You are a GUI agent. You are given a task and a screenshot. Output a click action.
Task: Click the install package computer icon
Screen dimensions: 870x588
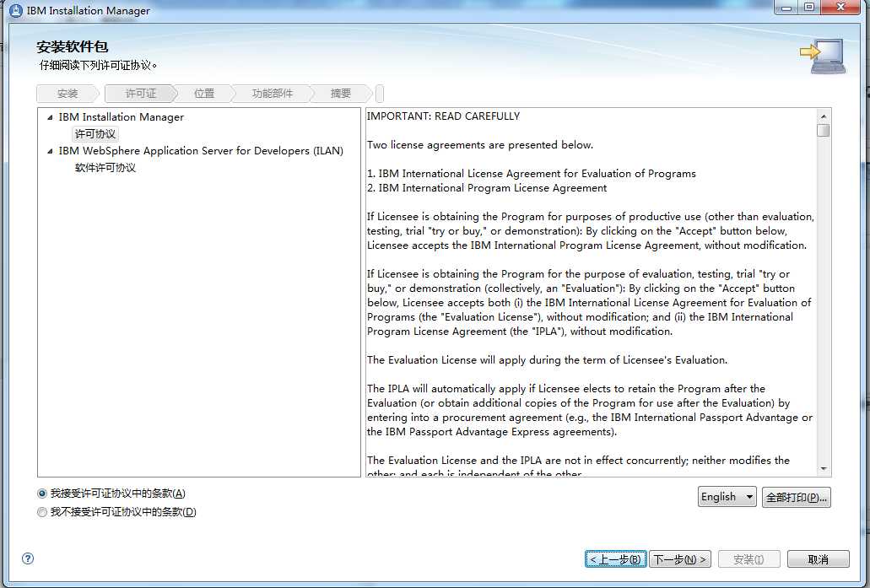tap(823, 56)
